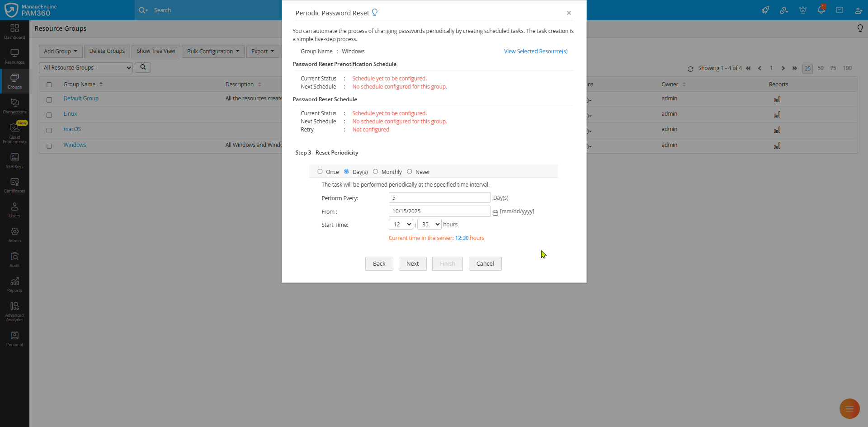Open the user account icon
This screenshot has width=868, height=427.
click(859, 10)
